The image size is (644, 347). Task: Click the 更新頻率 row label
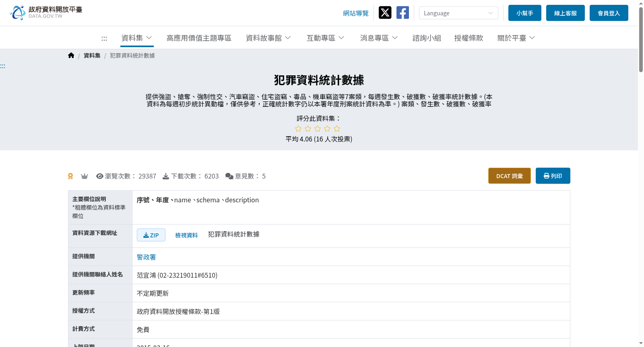tap(84, 293)
